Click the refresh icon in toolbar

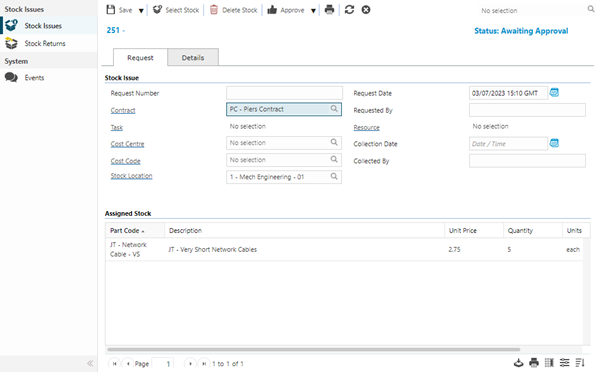pyautogui.click(x=349, y=10)
